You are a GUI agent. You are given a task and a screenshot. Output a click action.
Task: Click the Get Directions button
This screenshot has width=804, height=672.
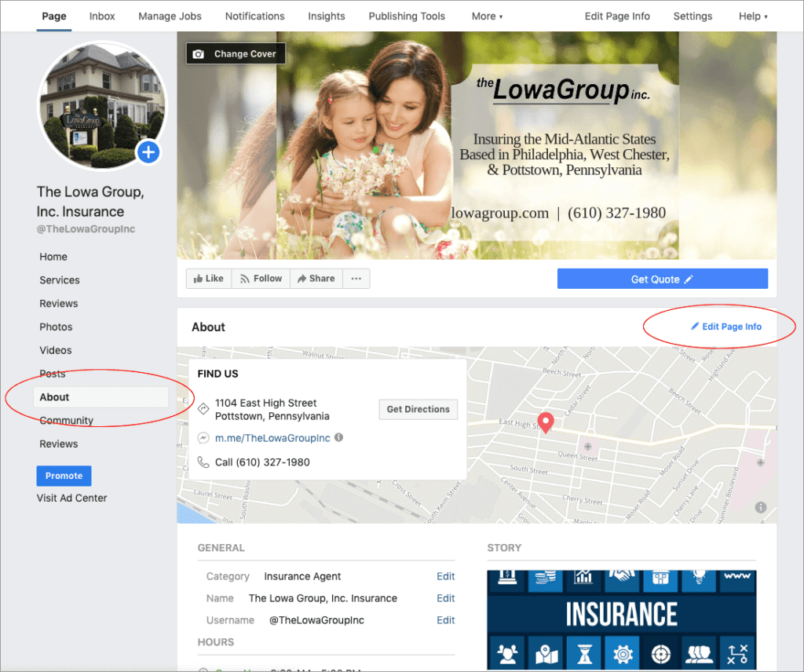pyautogui.click(x=418, y=409)
